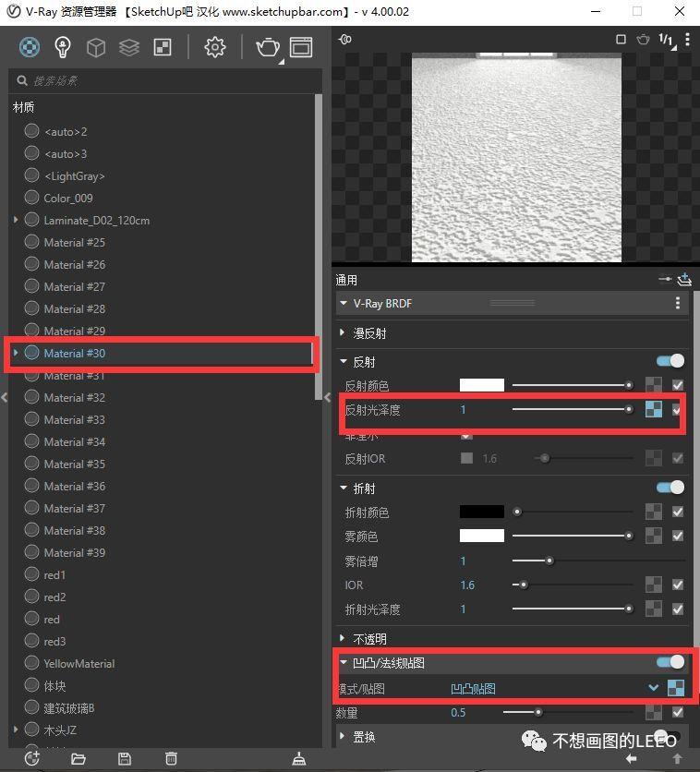
Task: Select material red2
Action: coord(54,597)
